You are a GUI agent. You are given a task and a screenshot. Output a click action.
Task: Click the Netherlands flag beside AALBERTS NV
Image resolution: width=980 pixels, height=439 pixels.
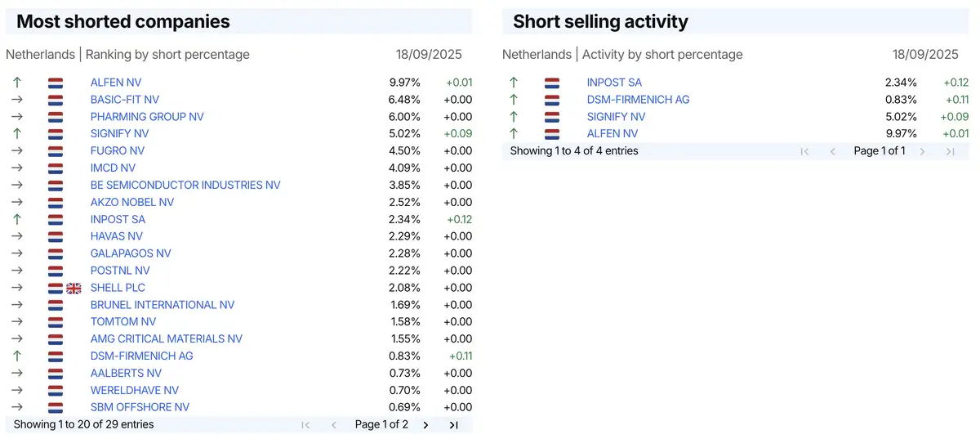coord(56,374)
